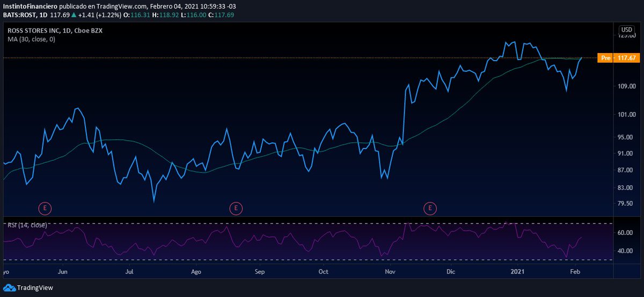Click the Nov label on time axis

pos(390,272)
